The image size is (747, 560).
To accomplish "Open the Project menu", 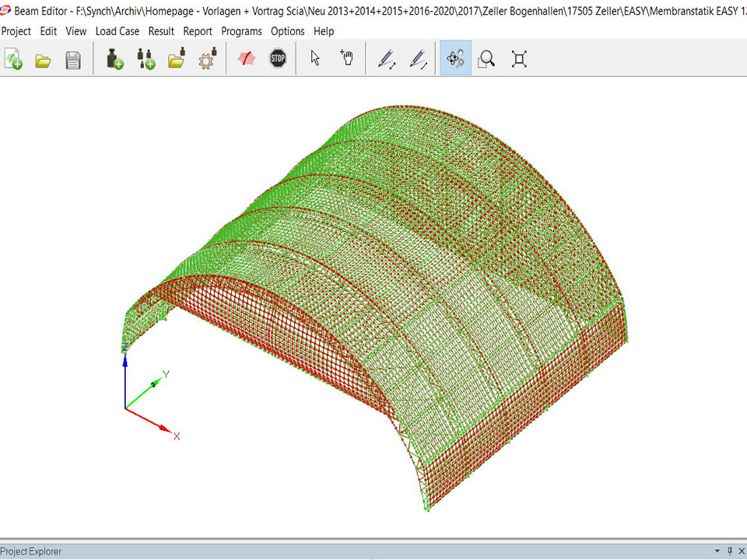I will (x=16, y=31).
